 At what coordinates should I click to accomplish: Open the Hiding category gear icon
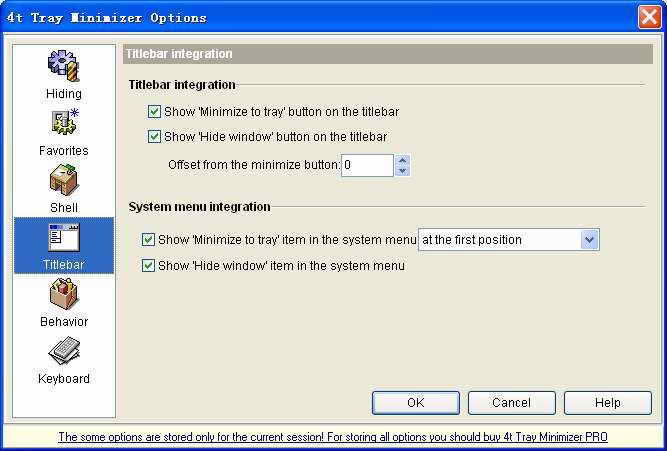64,65
